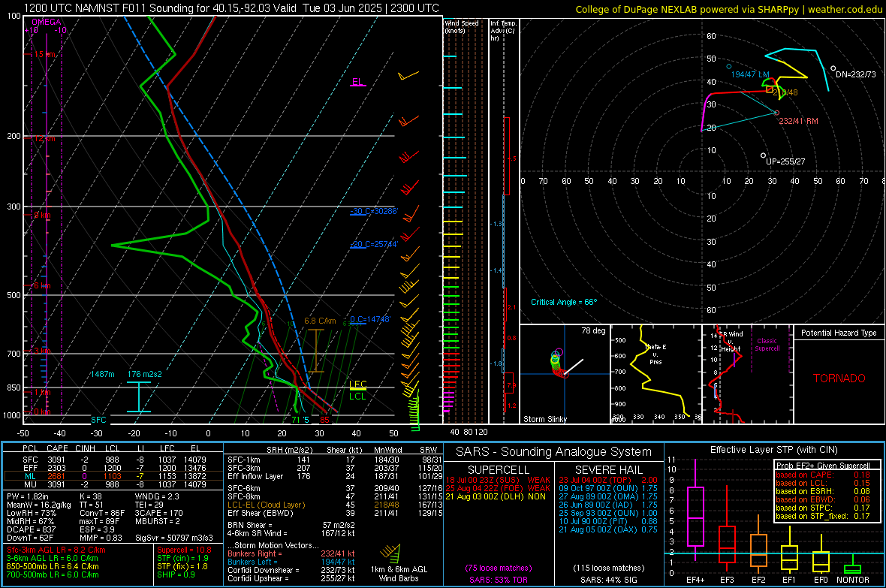Click the '-30 C=30286'' height label
This screenshot has height=588, width=886.
pos(374,212)
